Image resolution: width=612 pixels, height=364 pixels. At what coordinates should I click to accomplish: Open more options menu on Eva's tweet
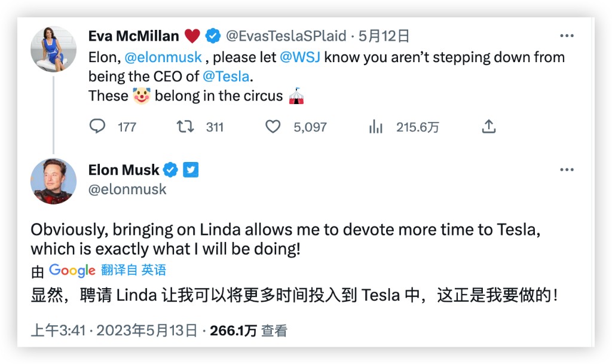567,36
